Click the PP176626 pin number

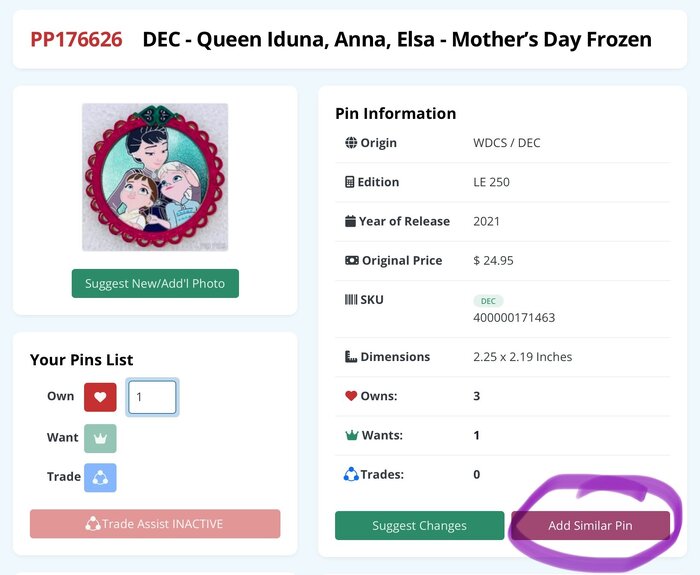[x=76, y=40]
